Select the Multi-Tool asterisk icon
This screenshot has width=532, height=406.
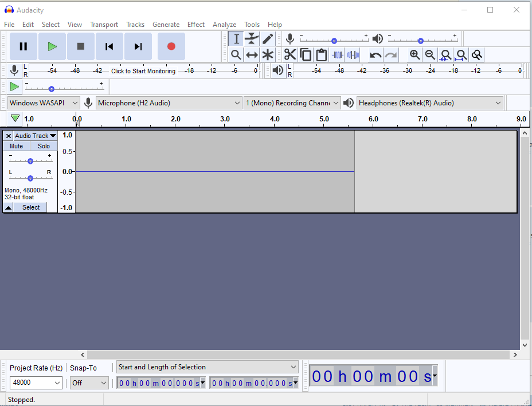coord(268,55)
